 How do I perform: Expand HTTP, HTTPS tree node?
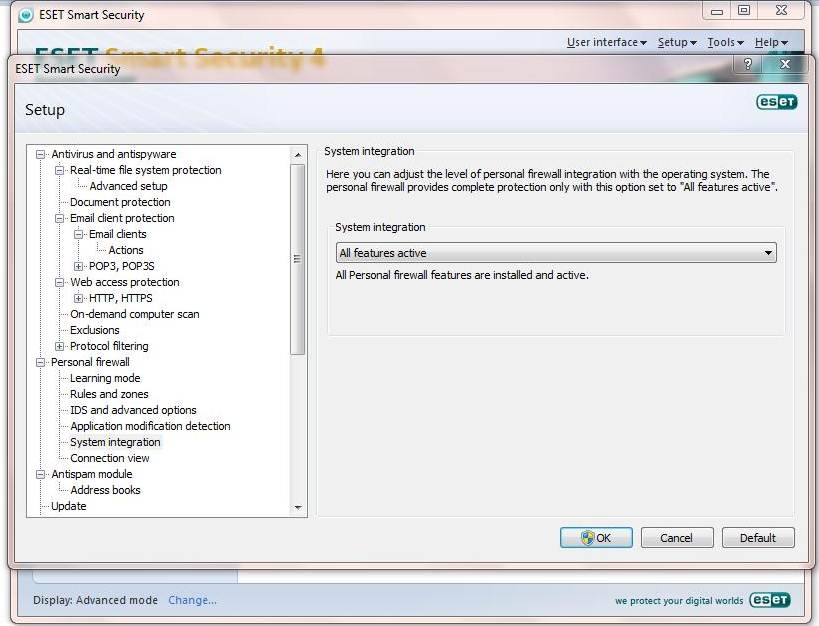click(x=78, y=298)
